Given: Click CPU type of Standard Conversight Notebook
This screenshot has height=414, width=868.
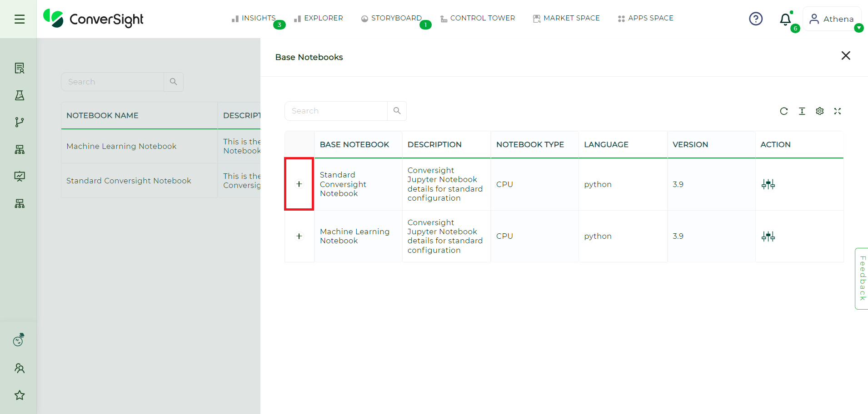Looking at the screenshot, I should [504, 184].
